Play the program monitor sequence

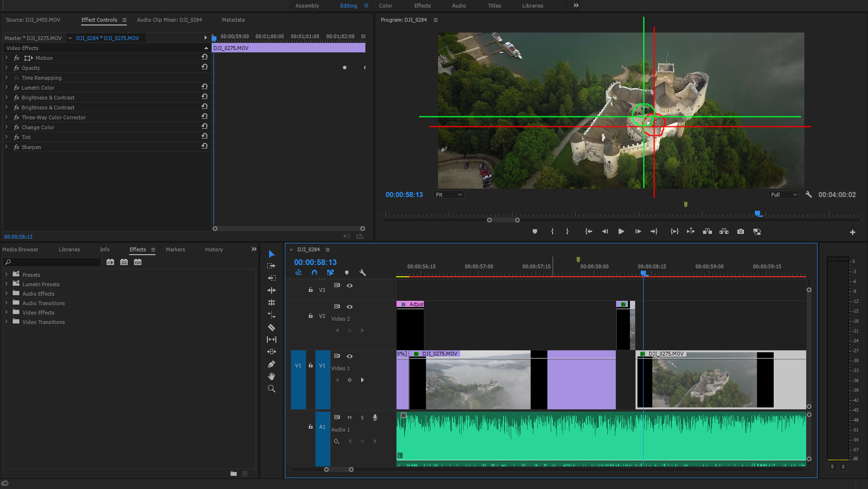coord(621,232)
